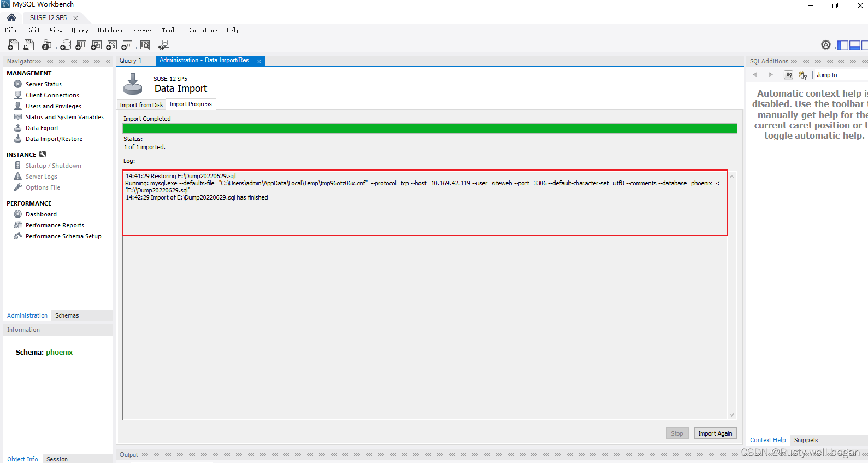Click the Import Again button
This screenshot has width=868, height=463.
(715, 433)
